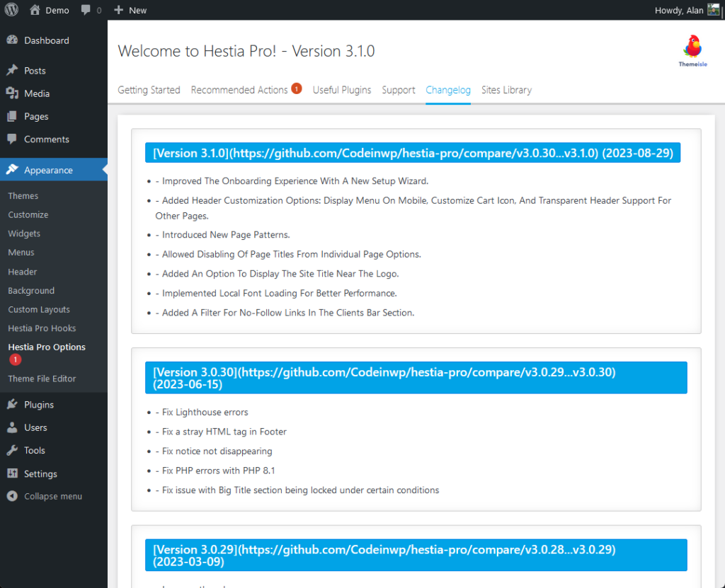Click 'Fix notice not disappearing' line

pos(214,451)
